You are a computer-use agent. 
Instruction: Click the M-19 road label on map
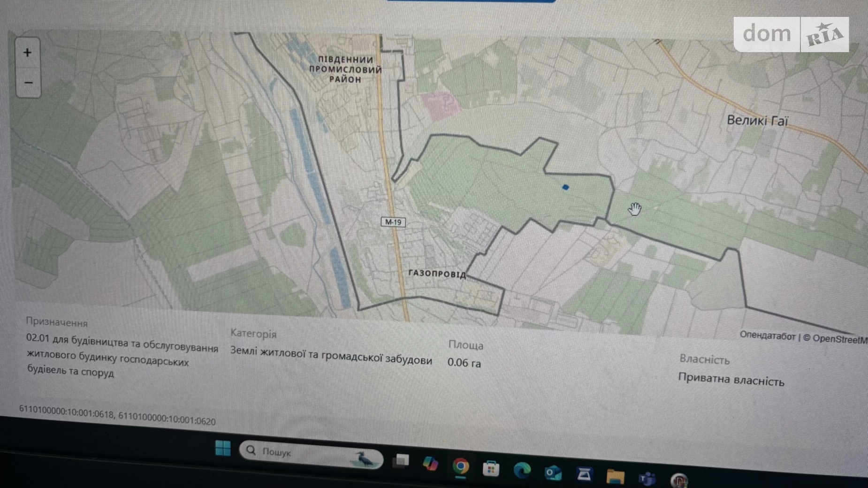[393, 222]
